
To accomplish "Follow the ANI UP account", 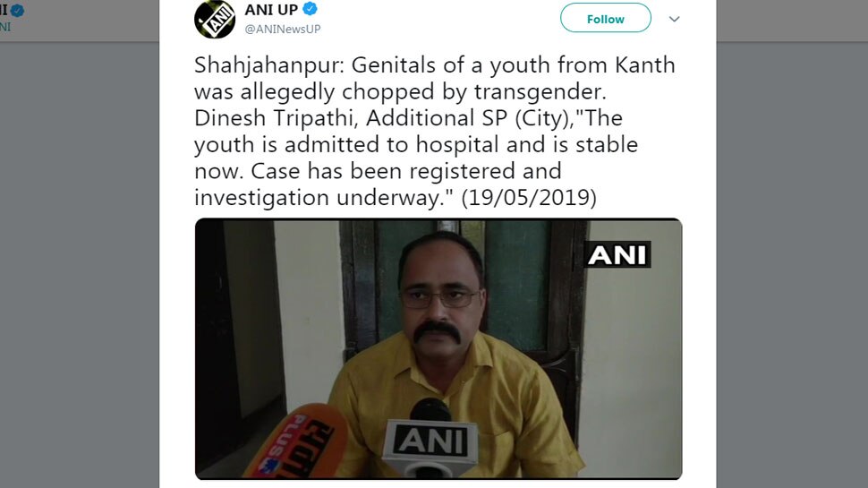I will 606,18.
